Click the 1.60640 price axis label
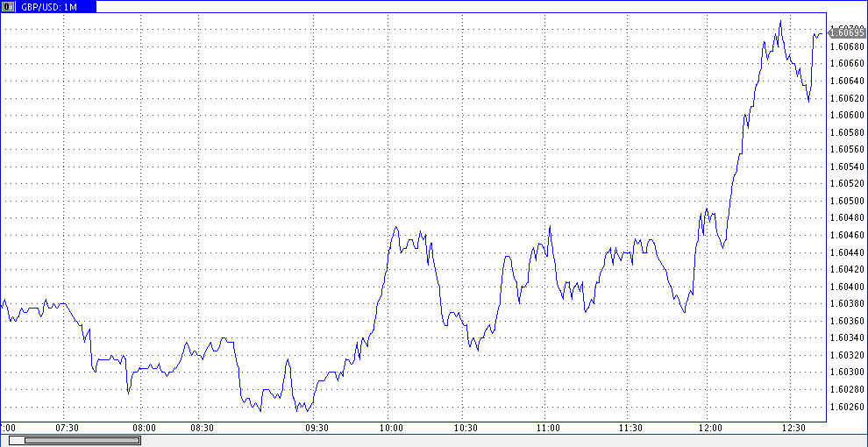Image resolution: width=868 pixels, height=447 pixels. [x=848, y=81]
